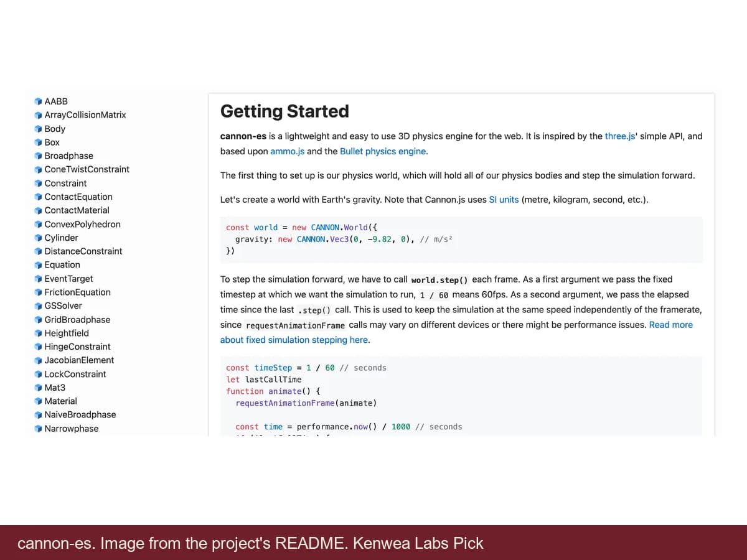This screenshot has height=560, width=747.
Task: Click the class icon beside ConvexPolyhedron
Action: tap(39, 224)
